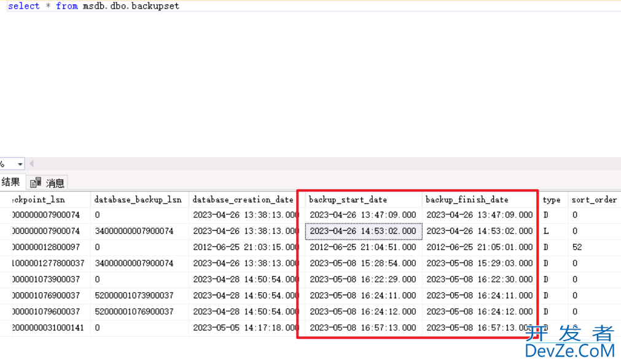621x364 pixels.
Task: Click the backup_start_date column header
Action: click(x=364, y=200)
